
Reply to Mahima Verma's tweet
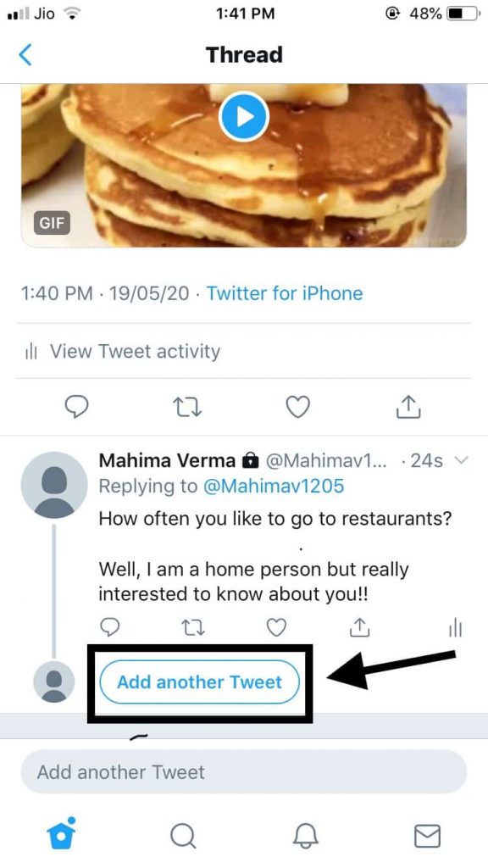(x=111, y=627)
